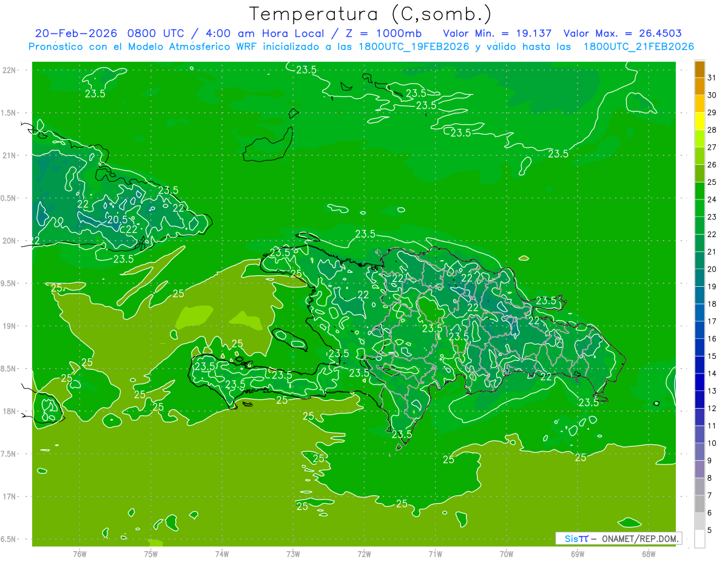Click the '22N' latitude axis label
The width and height of the screenshot is (728, 562).
[x=10, y=70]
